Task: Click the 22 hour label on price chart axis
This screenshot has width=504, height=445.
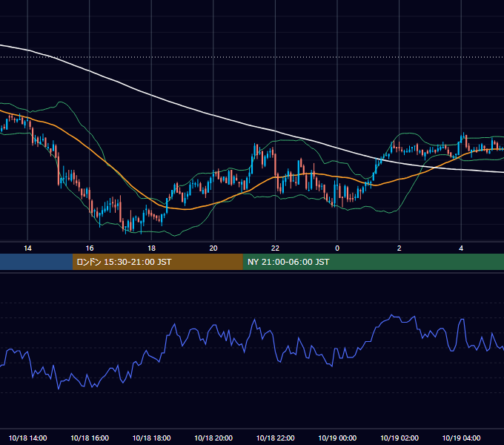Action: (276, 248)
